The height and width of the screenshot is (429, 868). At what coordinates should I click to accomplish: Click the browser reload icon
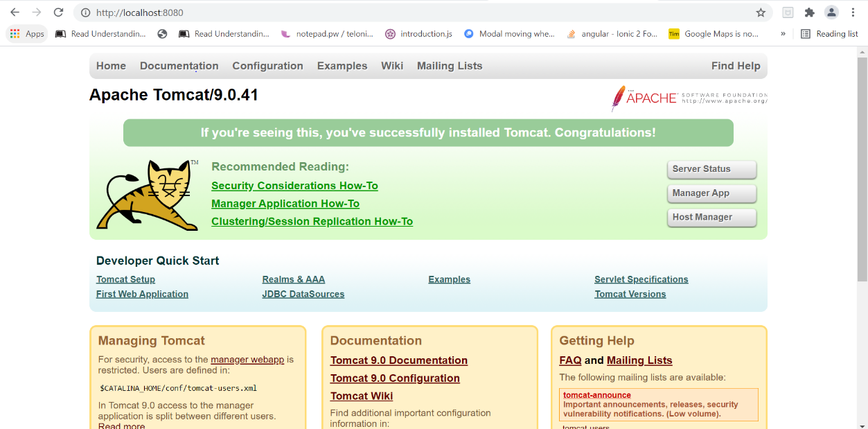[x=59, y=12]
